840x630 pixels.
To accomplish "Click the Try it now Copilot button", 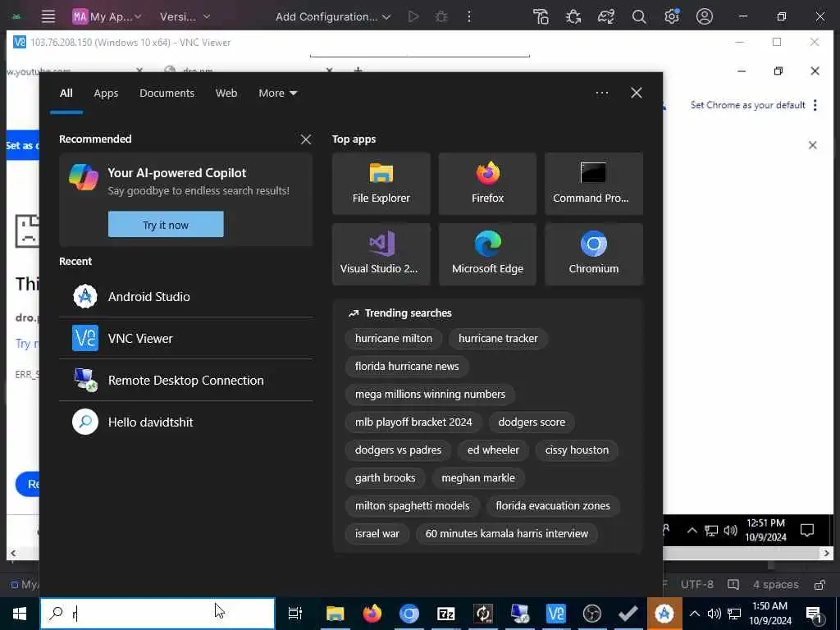I will pos(166,225).
